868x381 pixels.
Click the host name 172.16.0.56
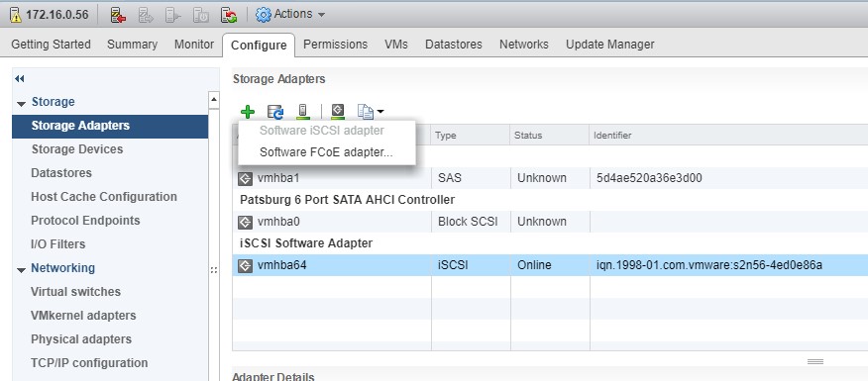pos(57,15)
